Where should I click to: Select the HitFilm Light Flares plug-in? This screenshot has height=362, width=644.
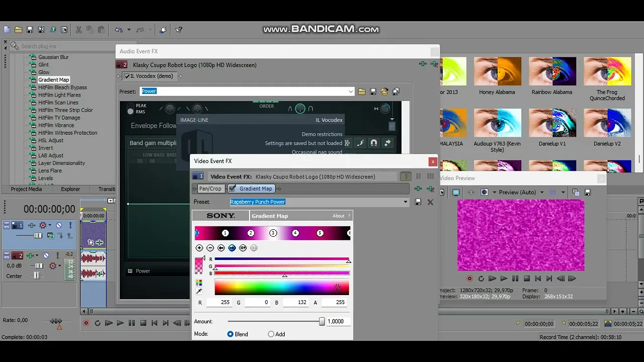click(x=59, y=95)
